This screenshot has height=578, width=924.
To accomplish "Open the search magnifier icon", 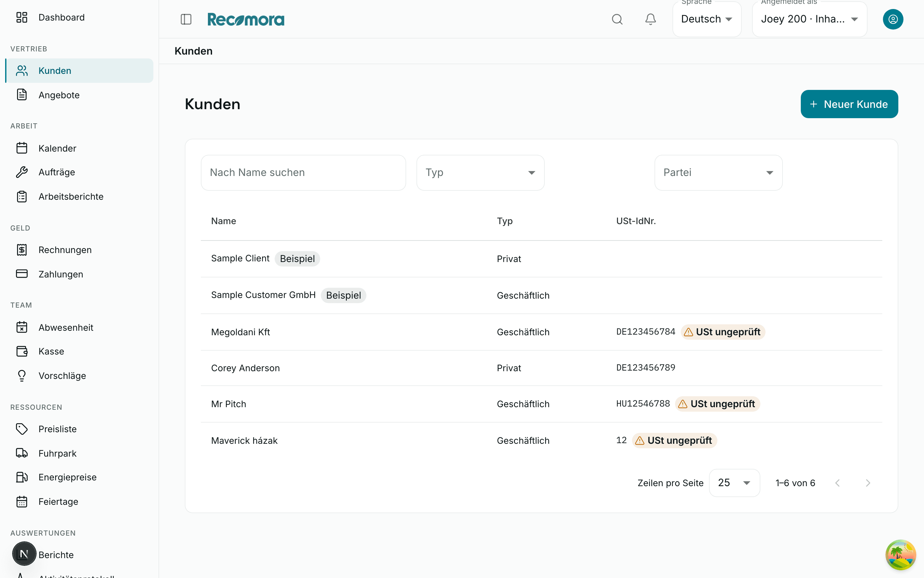I will pyautogui.click(x=617, y=19).
